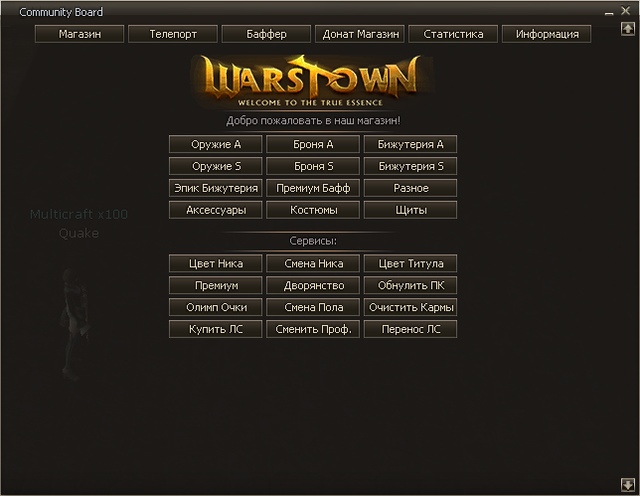Open the Разное category

tap(410, 188)
